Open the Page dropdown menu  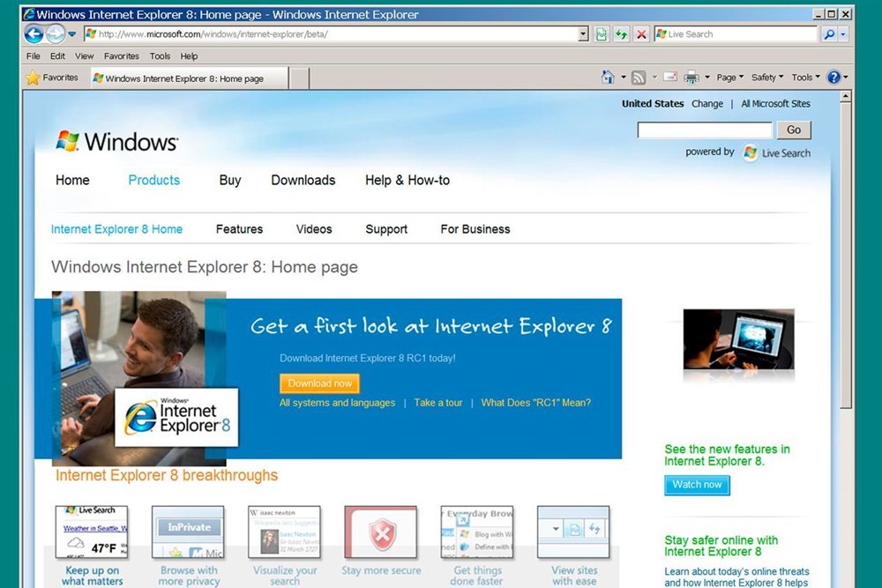(x=729, y=78)
